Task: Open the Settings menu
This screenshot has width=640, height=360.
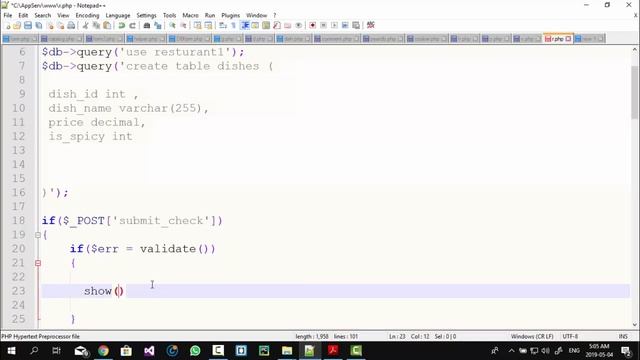Action: [146, 16]
